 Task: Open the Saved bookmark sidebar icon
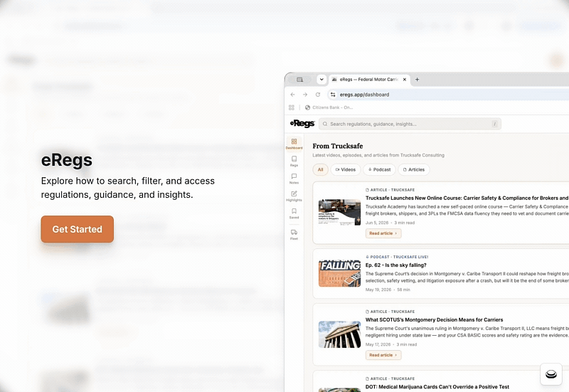point(294,213)
